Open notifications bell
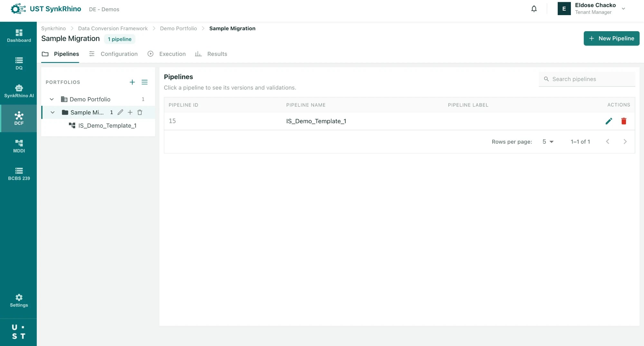 [x=534, y=9]
